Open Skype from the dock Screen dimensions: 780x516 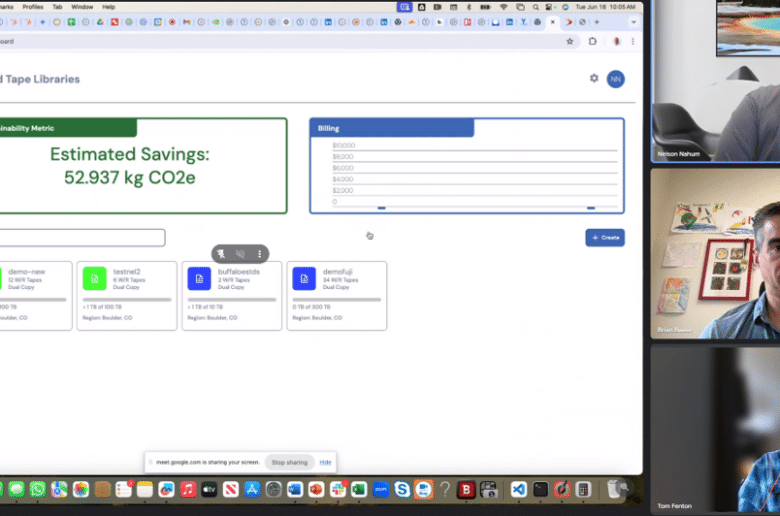402,490
